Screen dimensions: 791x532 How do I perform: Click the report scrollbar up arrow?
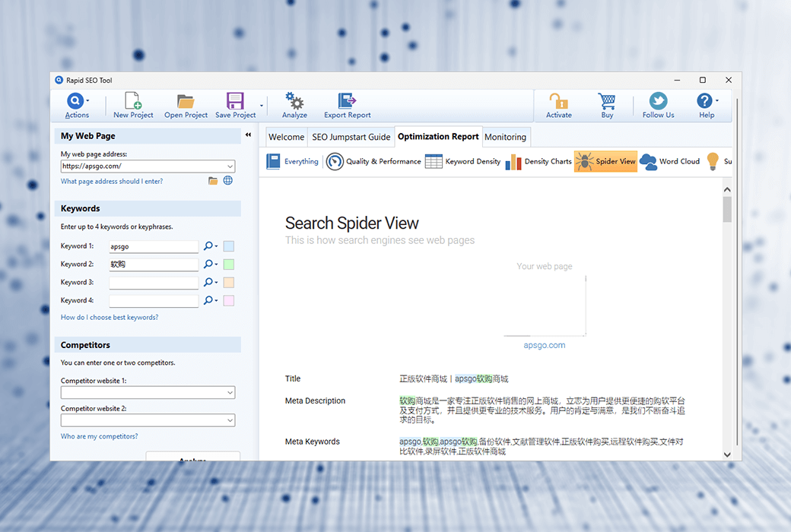tap(727, 189)
